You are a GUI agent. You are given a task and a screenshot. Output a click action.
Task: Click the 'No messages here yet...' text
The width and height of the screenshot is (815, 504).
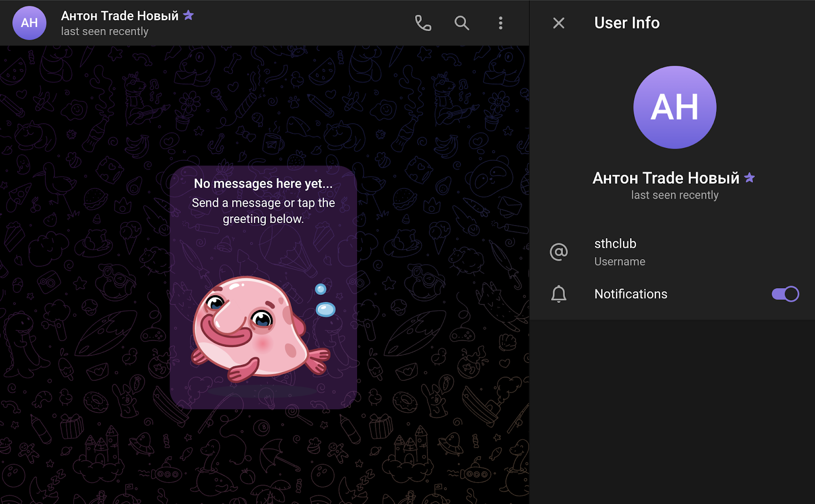(263, 184)
